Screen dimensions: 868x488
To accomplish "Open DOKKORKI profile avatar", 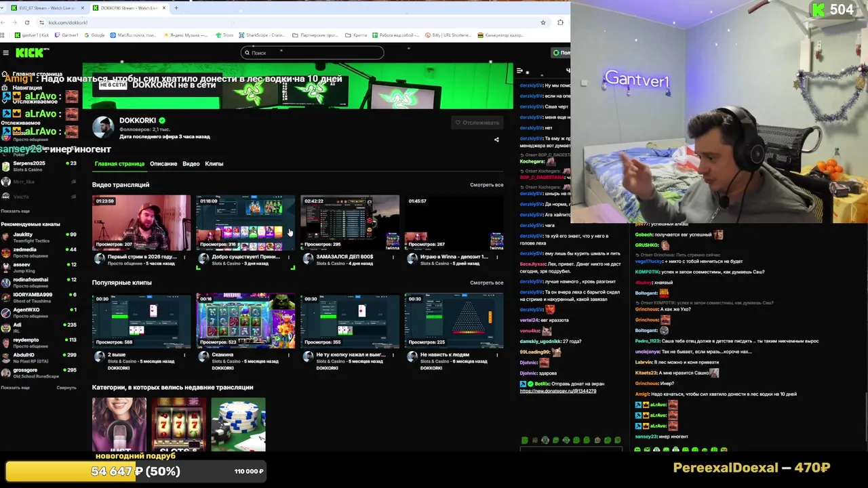I will [x=103, y=128].
